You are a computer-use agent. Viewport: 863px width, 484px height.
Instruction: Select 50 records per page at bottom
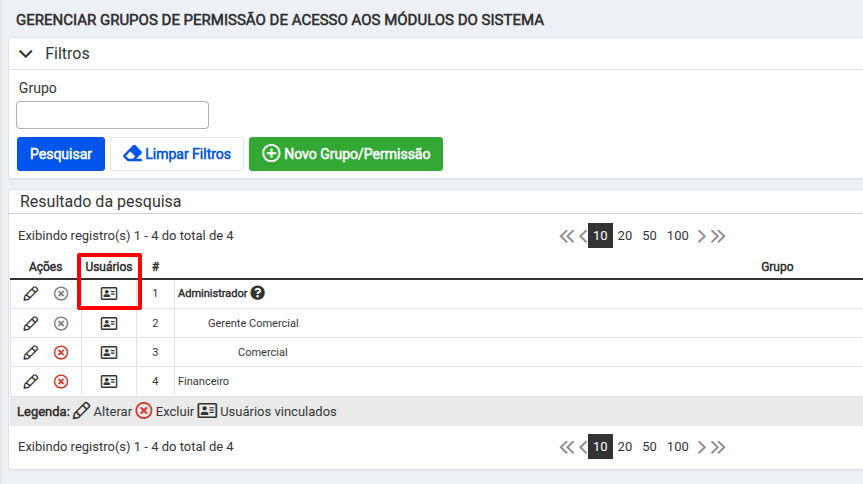(x=649, y=447)
